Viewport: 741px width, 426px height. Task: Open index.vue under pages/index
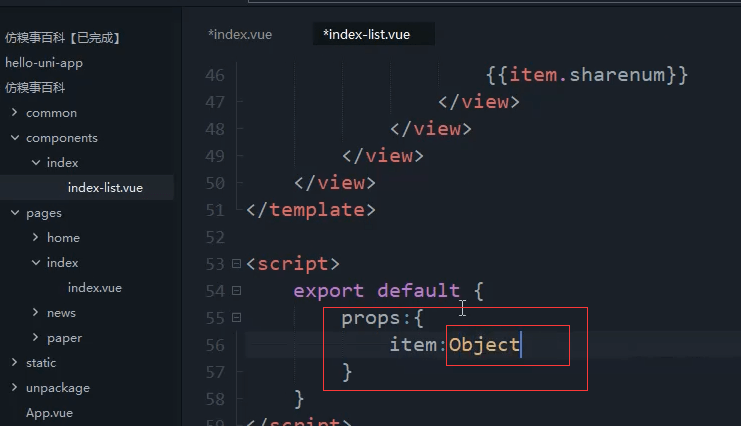pos(95,287)
